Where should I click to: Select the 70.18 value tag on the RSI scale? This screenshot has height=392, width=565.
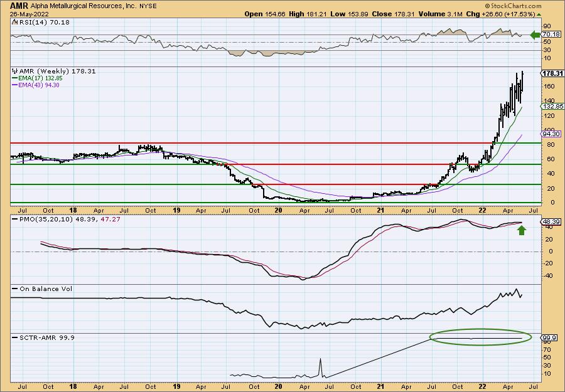551,34
